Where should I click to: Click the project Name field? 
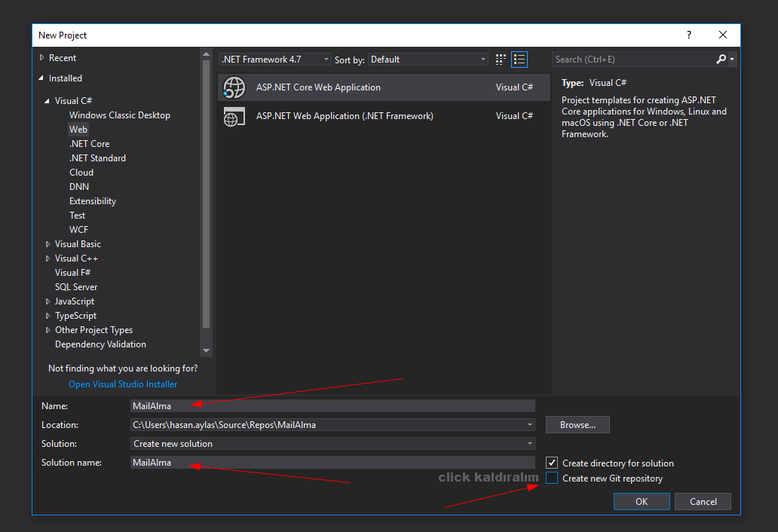(333, 406)
